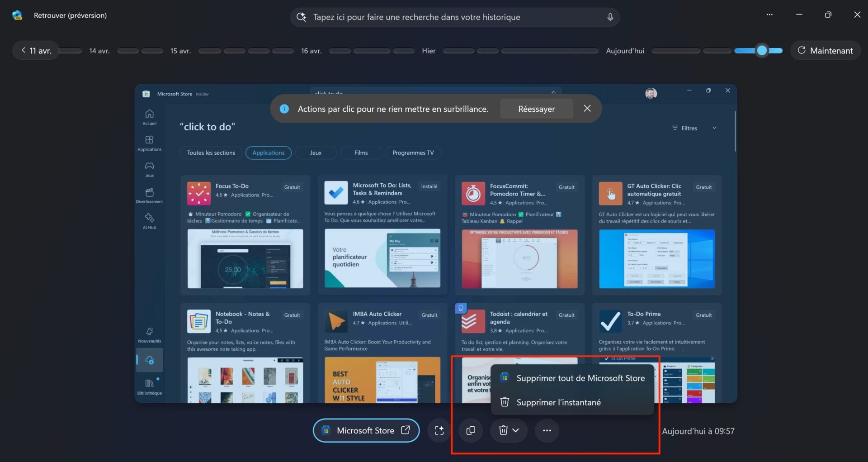Click the Todoist app icon
This screenshot has width=868, height=462.
(473, 321)
